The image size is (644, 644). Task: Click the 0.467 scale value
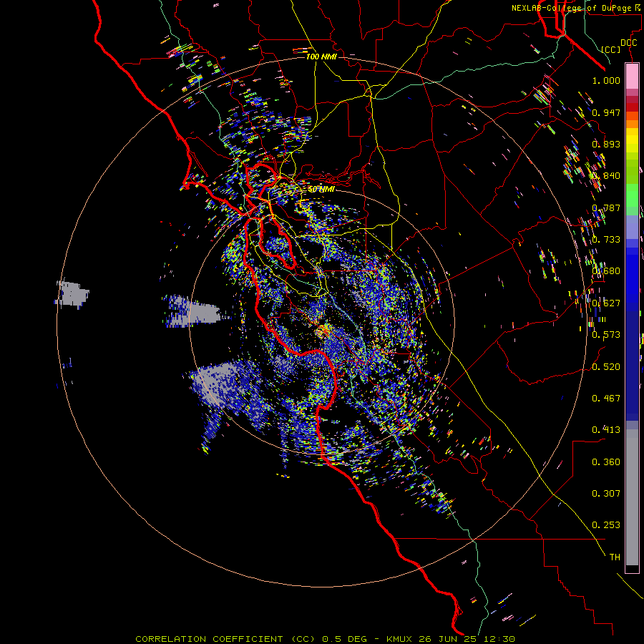(x=606, y=398)
